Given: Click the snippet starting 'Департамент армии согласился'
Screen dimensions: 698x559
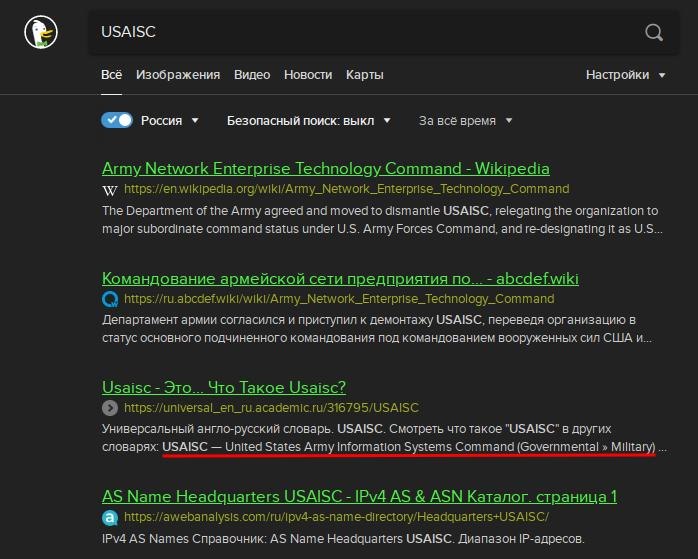Looking at the screenshot, I should pos(377,329).
